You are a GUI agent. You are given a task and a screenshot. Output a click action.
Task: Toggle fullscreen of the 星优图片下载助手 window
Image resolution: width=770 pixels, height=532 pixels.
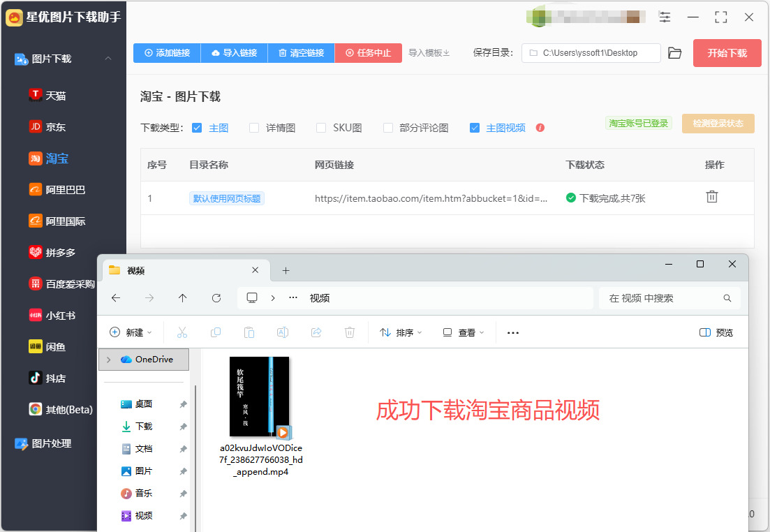(x=721, y=17)
